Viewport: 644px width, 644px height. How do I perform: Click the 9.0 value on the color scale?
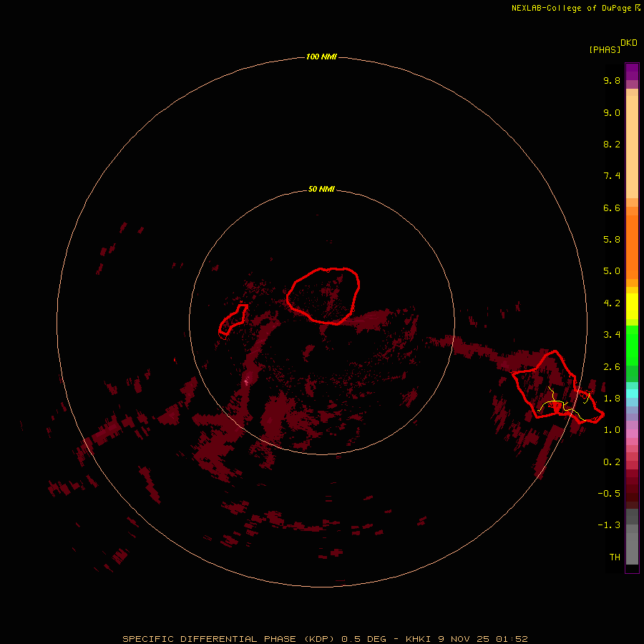[612, 112]
